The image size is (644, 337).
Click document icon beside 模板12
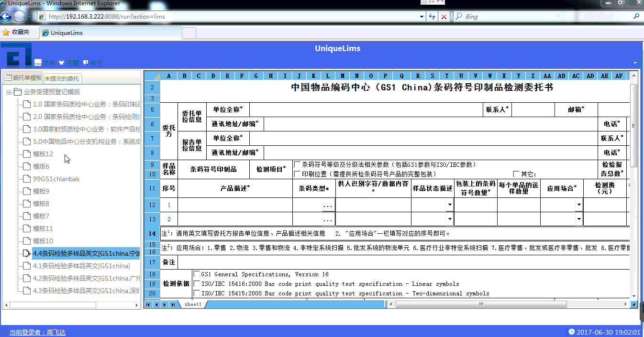[x=27, y=154]
